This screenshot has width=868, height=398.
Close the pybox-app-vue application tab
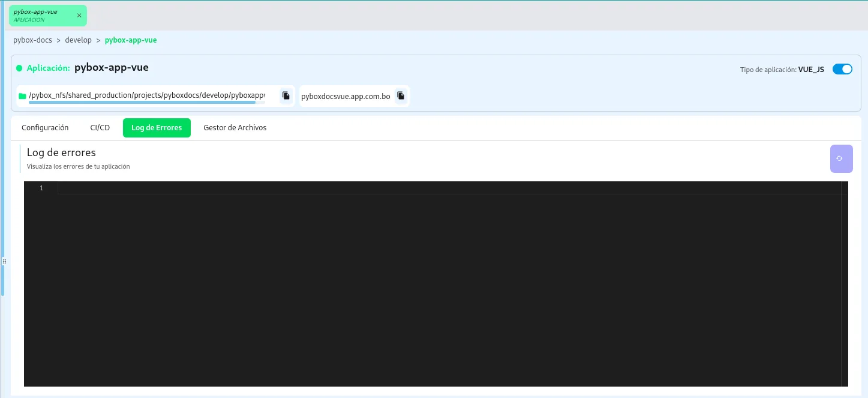point(79,16)
